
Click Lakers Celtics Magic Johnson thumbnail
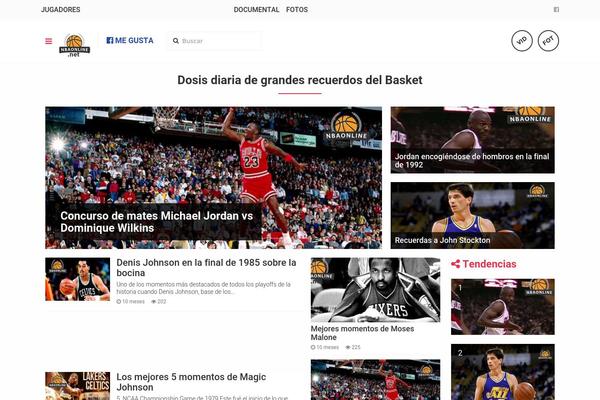(x=78, y=386)
